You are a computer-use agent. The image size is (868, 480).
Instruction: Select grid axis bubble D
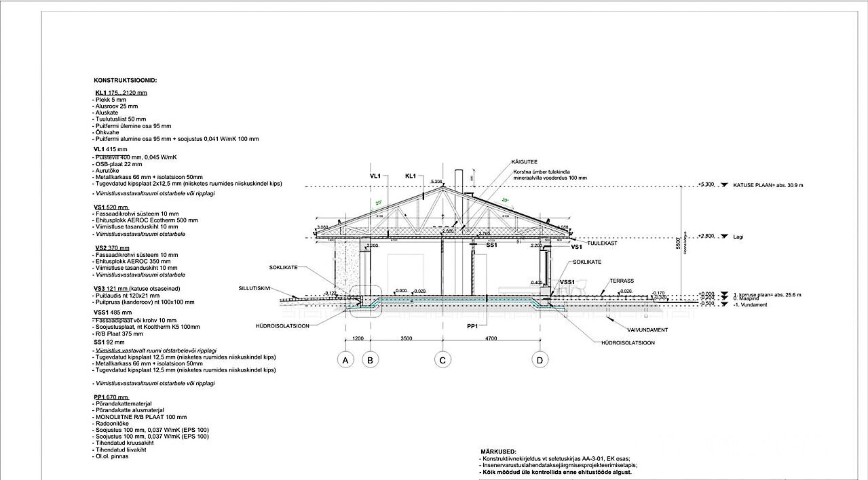(540, 360)
